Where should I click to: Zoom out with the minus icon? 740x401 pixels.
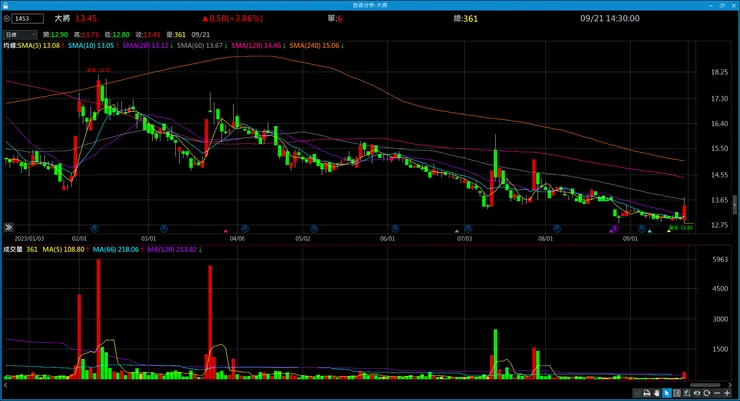[x=717, y=393]
